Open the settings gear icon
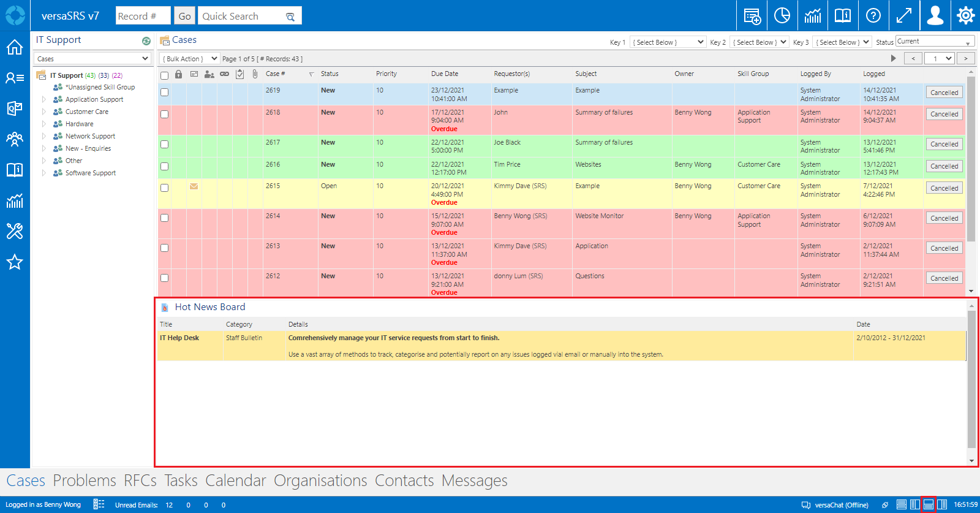This screenshot has height=513, width=980. click(x=965, y=16)
